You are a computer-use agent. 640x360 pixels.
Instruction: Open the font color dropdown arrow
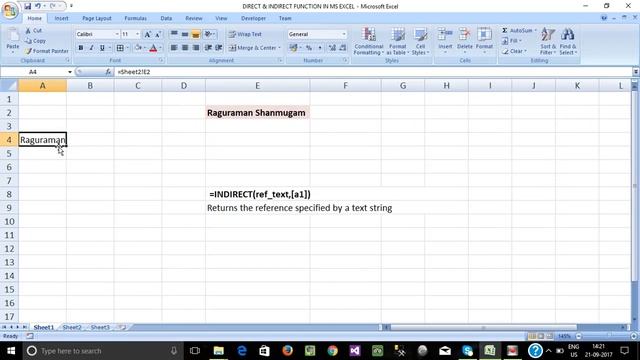(x=160, y=48)
